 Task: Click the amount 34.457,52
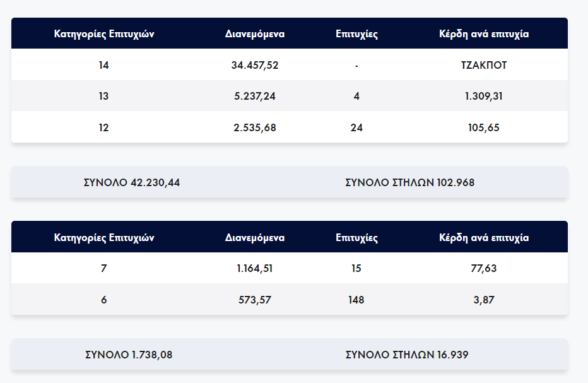point(255,65)
